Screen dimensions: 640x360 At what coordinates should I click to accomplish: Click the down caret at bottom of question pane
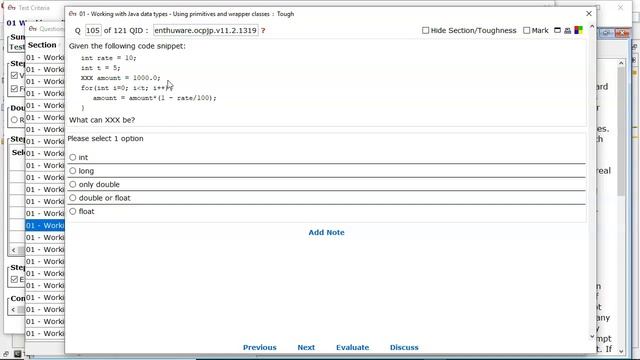point(592,337)
